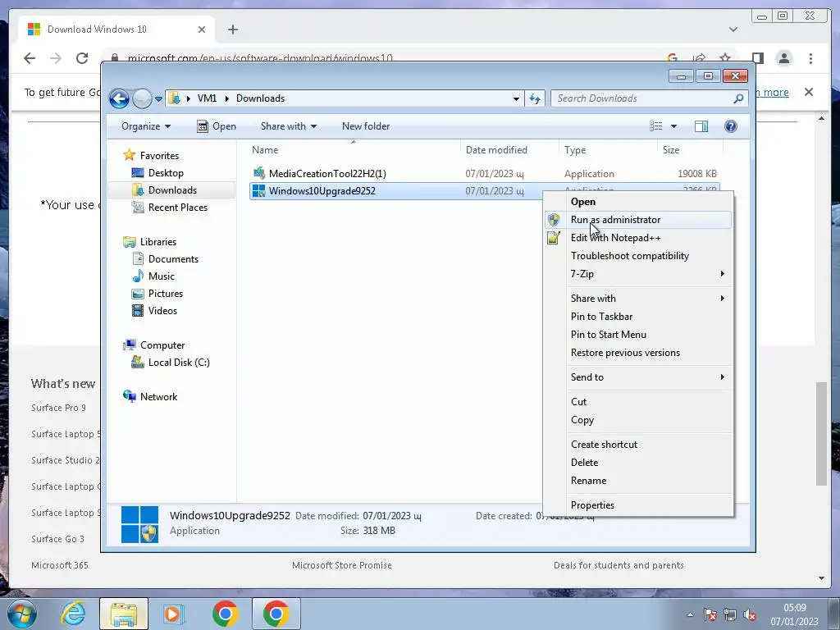Viewport: 840px width, 630px height.
Task: Open Documents library in navigation pane
Action: (173, 258)
